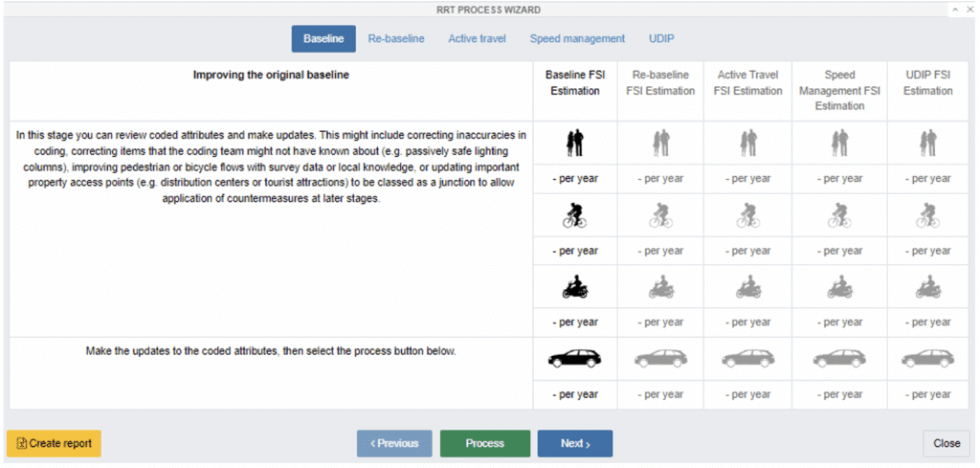
Task: Click the Speed Management motorcyclist icon
Action: pos(839,287)
